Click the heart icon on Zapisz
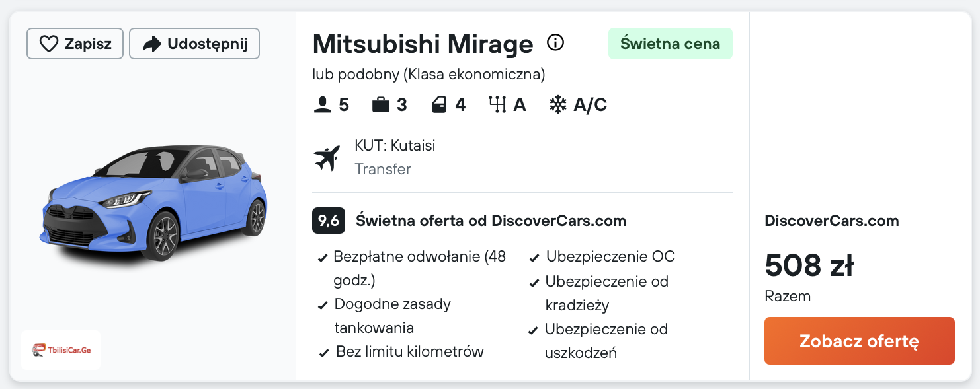This screenshot has height=389, width=980. click(x=49, y=44)
